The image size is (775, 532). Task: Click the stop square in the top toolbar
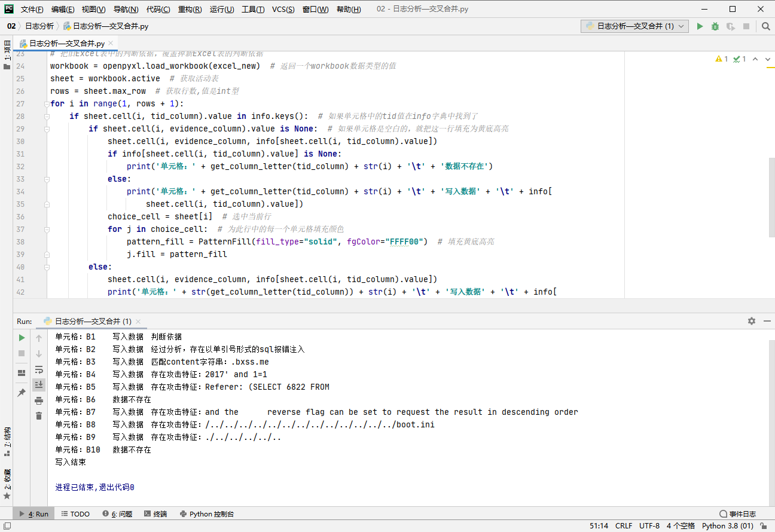746,26
